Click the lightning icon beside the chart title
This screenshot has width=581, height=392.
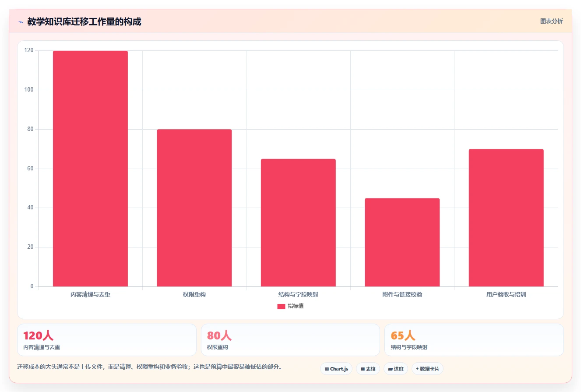(21, 22)
